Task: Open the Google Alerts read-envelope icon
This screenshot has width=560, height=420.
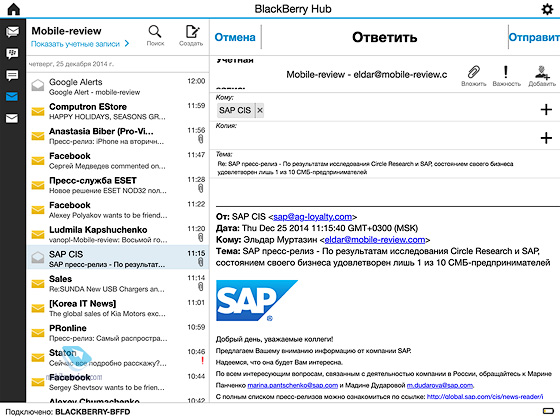Action: coord(38,85)
